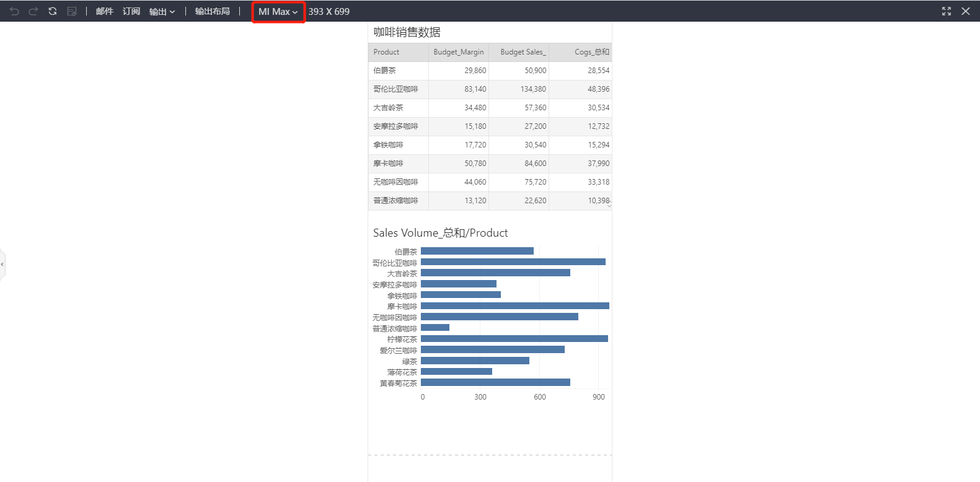Click the 600 tick on the x-axis
Viewport: 980px width, 482px height.
pos(540,397)
